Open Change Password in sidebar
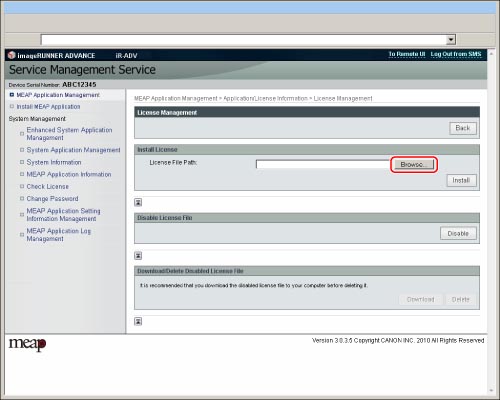The width and height of the screenshot is (500, 400). click(x=52, y=199)
